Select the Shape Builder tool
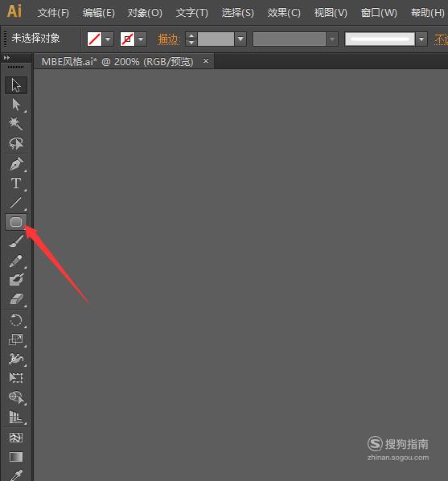The height and width of the screenshot is (481, 448). (16, 397)
